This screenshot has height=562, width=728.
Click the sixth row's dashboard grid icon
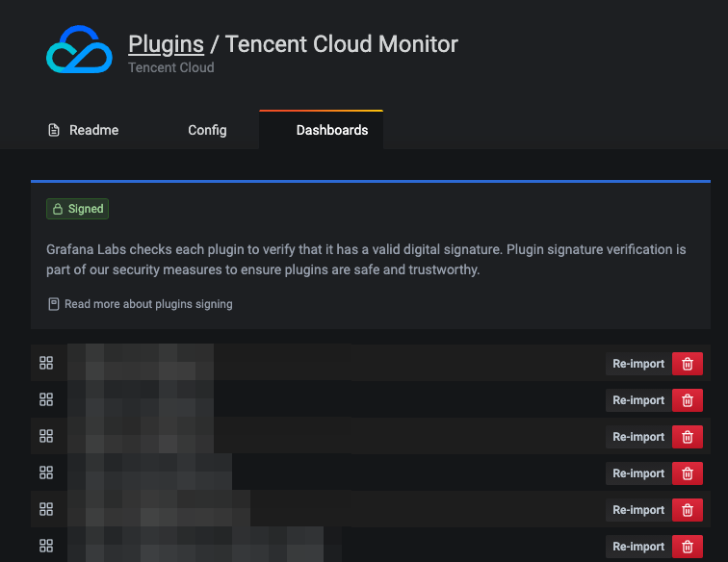(x=46, y=546)
